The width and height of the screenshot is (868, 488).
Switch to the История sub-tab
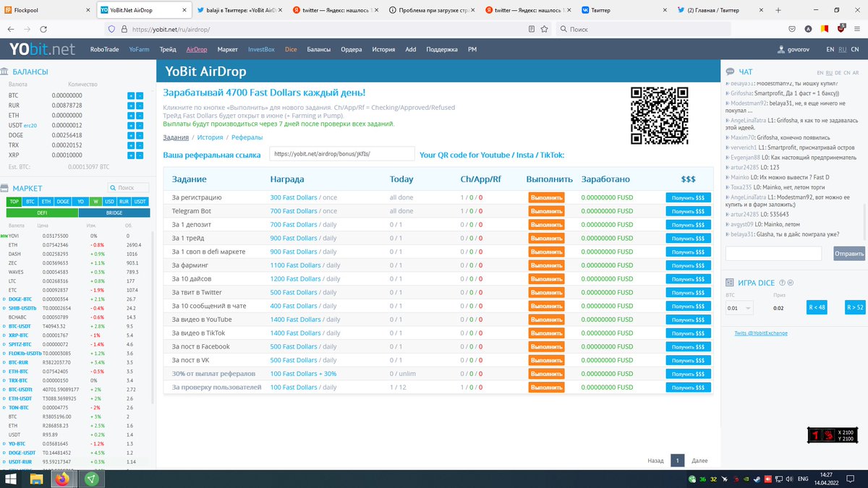click(x=210, y=137)
